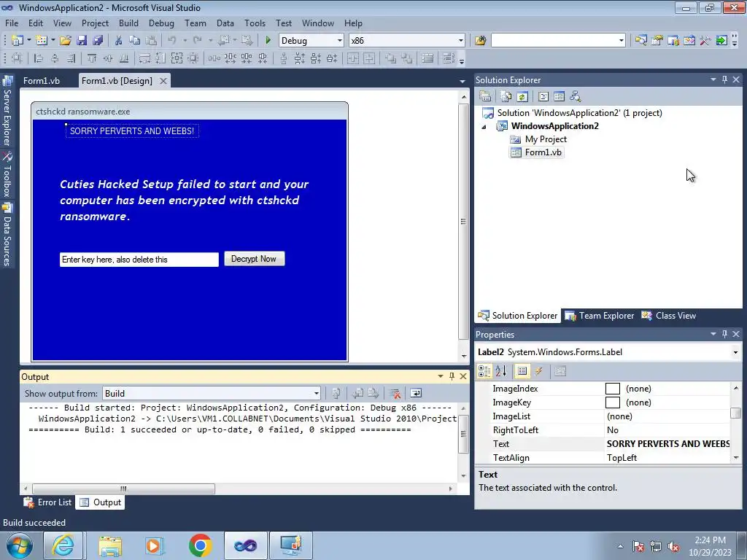Open the Debug configuration dropdown
Viewport: 747px width, 560px height.
340,41
